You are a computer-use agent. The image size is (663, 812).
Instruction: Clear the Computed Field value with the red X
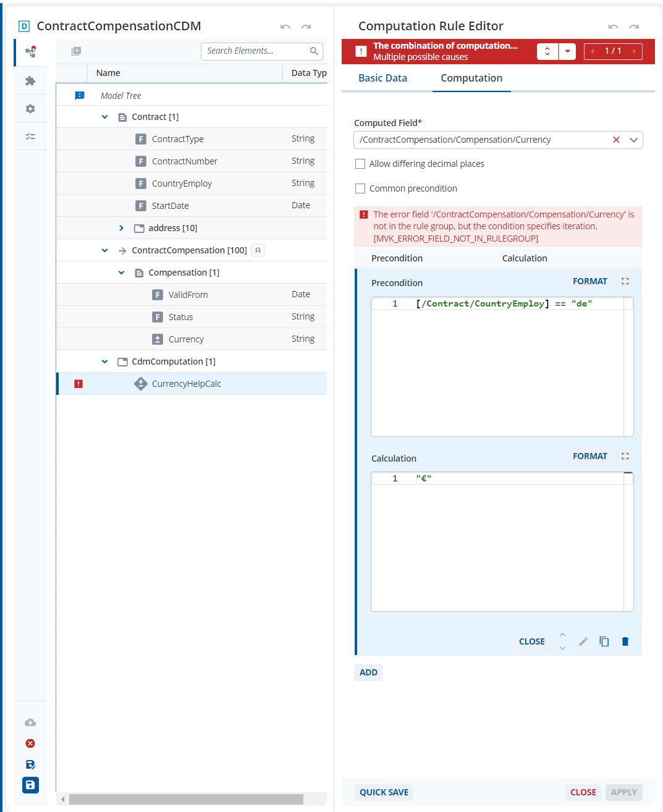click(x=616, y=140)
